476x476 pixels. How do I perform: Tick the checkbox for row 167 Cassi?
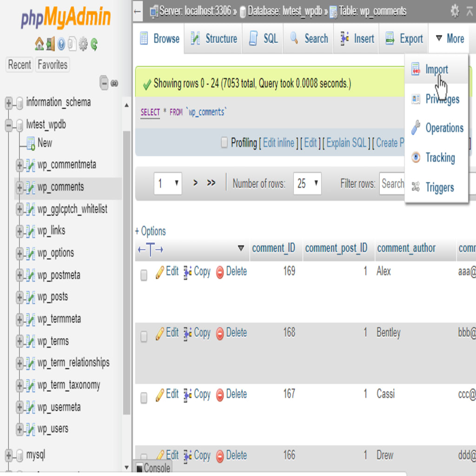point(144,398)
